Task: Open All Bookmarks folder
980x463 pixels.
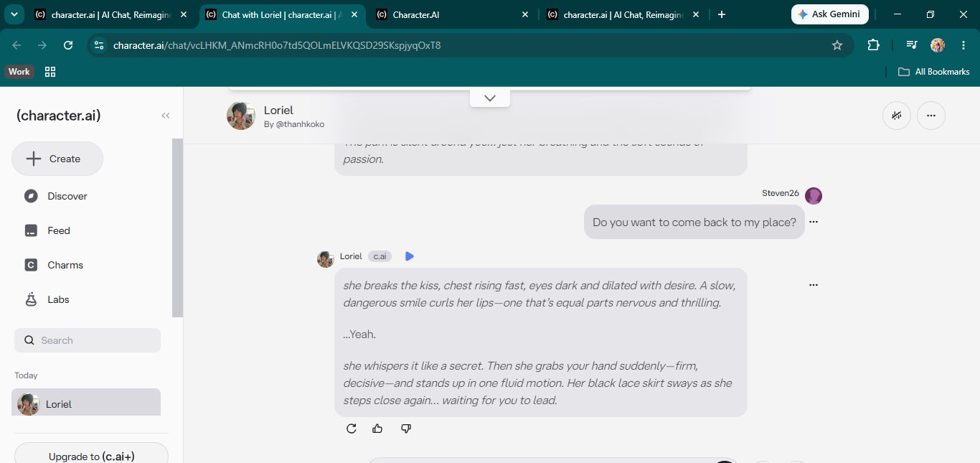Action: 934,71
